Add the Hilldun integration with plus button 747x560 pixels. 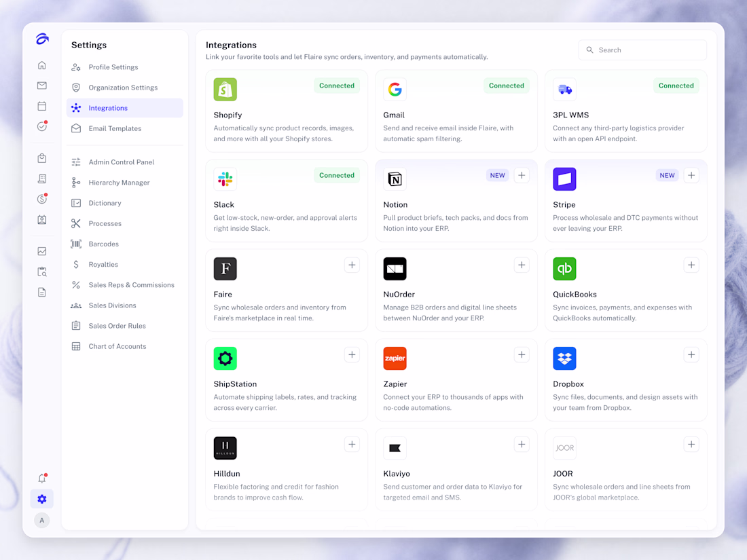click(352, 445)
